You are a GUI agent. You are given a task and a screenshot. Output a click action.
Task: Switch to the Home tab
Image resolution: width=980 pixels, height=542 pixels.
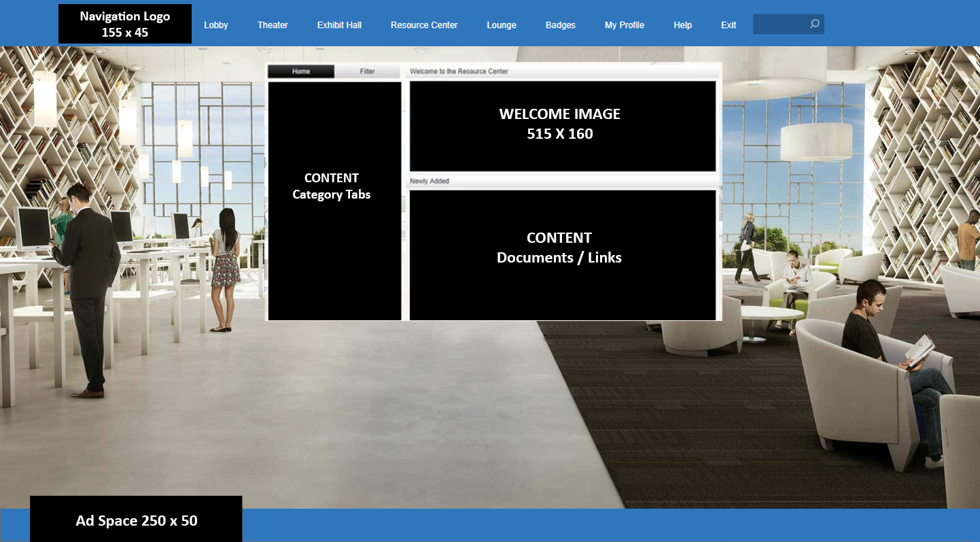coord(301,71)
